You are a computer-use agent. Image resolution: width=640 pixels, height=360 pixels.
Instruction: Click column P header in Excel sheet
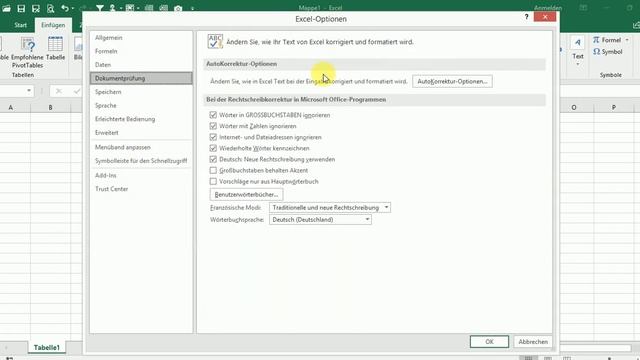[613, 107]
